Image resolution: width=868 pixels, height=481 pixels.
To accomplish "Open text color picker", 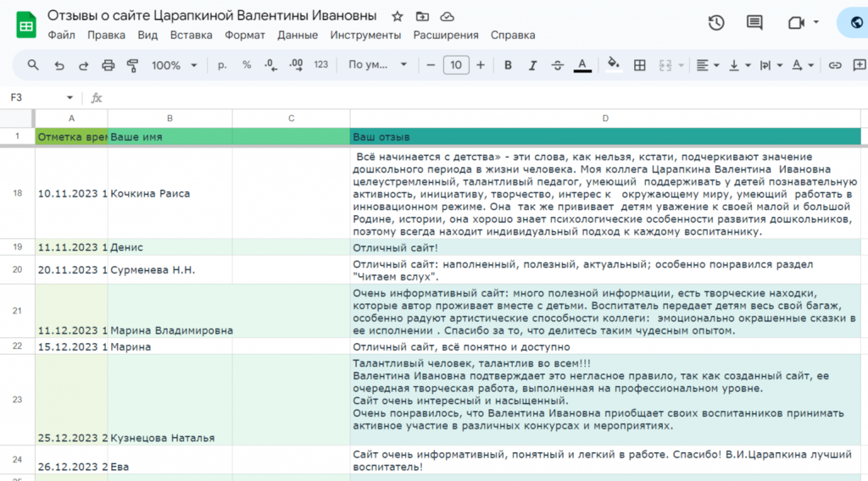I will click(x=582, y=65).
